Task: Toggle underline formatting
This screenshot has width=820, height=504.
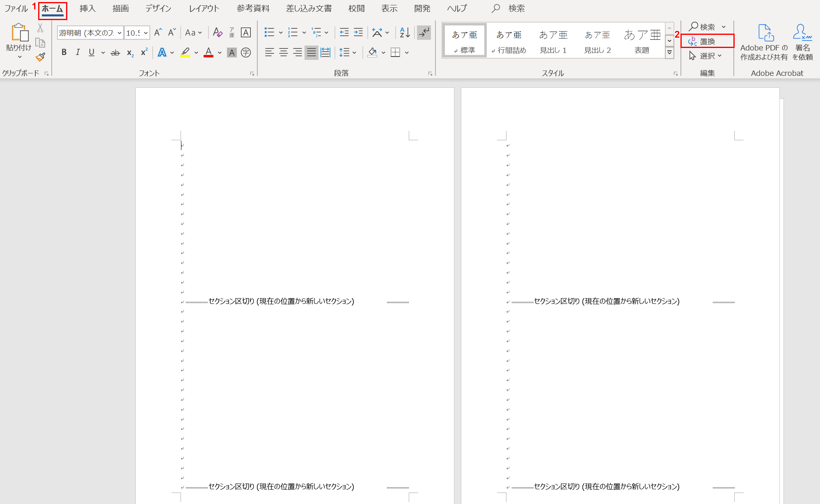Action: 92,52
